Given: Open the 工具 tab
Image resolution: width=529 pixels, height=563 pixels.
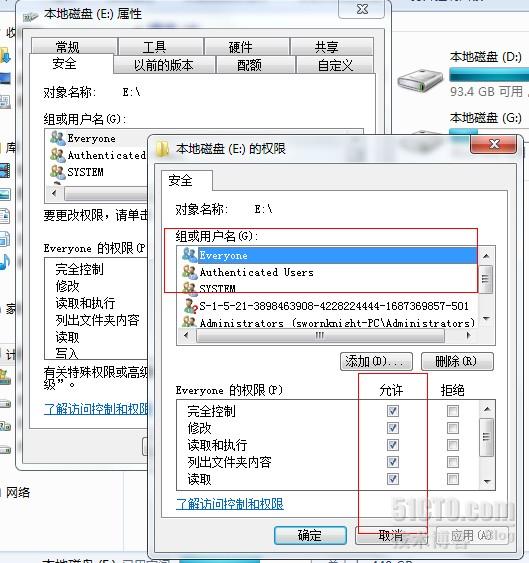Looking at the screenshot, I should coord(161,46).
